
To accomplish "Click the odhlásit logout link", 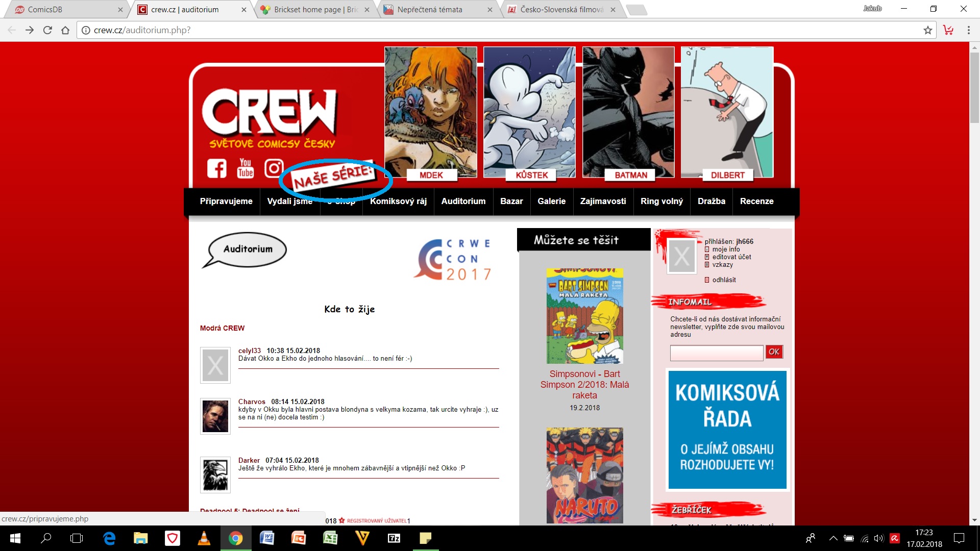I will (724, 280).
